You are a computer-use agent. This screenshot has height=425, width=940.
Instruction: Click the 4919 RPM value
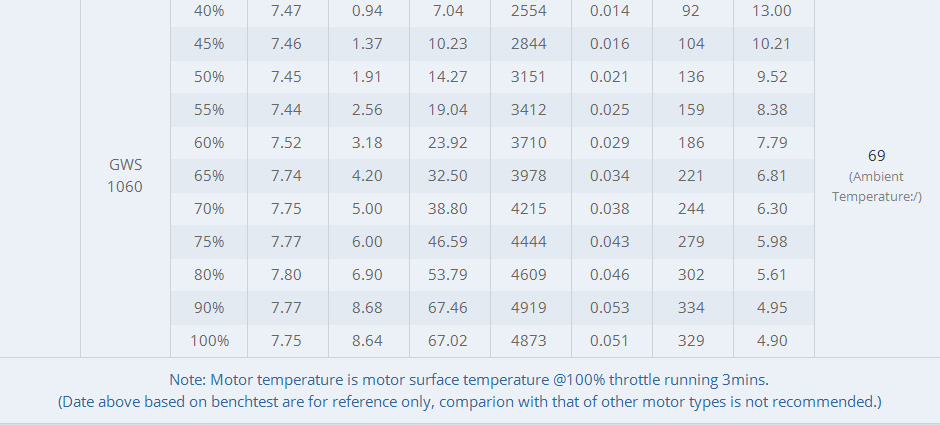[x=529, y=308]
